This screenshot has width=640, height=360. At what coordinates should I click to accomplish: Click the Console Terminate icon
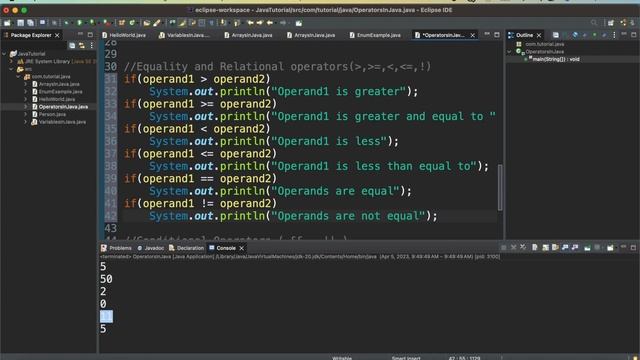[x=504, y=247]
